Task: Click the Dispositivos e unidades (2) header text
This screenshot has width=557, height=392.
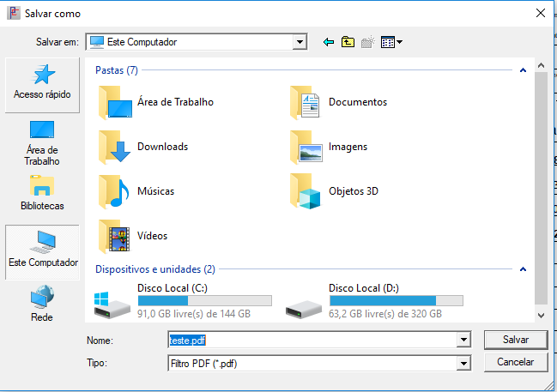Action: coord(155,269)
